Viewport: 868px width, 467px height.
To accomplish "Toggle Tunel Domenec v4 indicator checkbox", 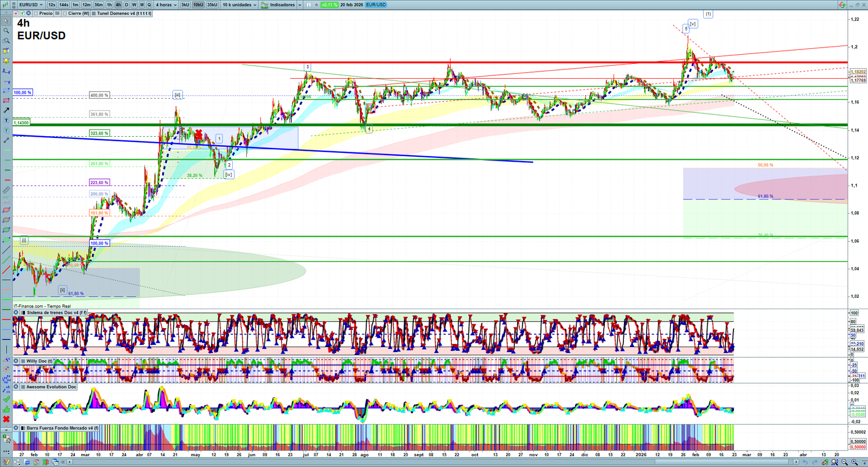I will [94, 14].
